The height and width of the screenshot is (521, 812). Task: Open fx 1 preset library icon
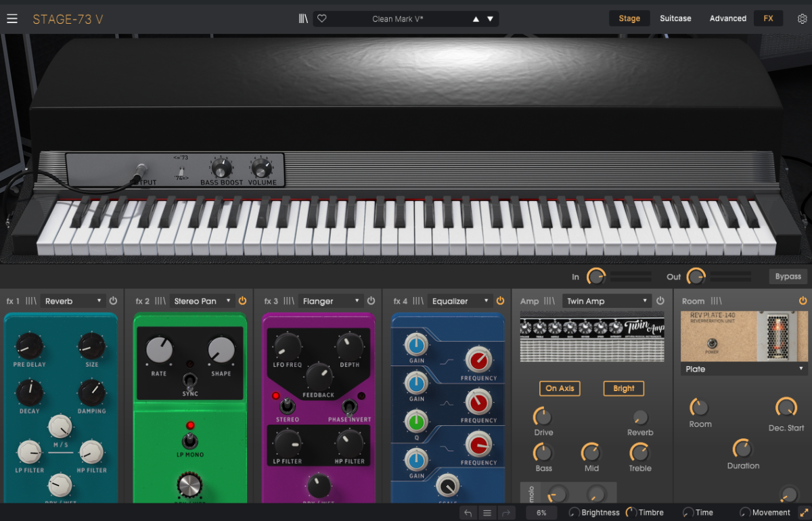tap(31, 301)
